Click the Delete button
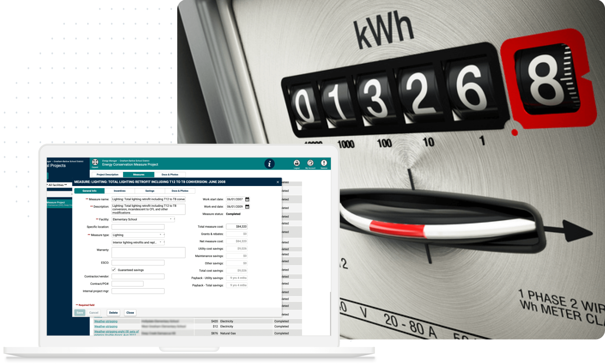The height and width of the screenshot is (364, 605). click(113, 312)
